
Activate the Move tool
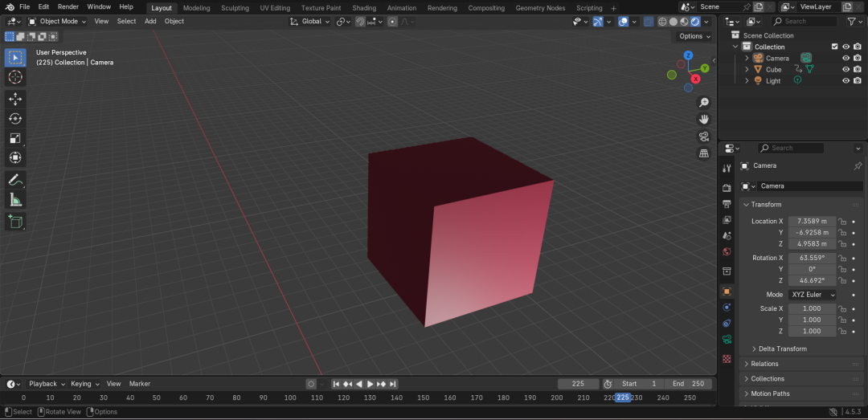[x=15, y=99]
